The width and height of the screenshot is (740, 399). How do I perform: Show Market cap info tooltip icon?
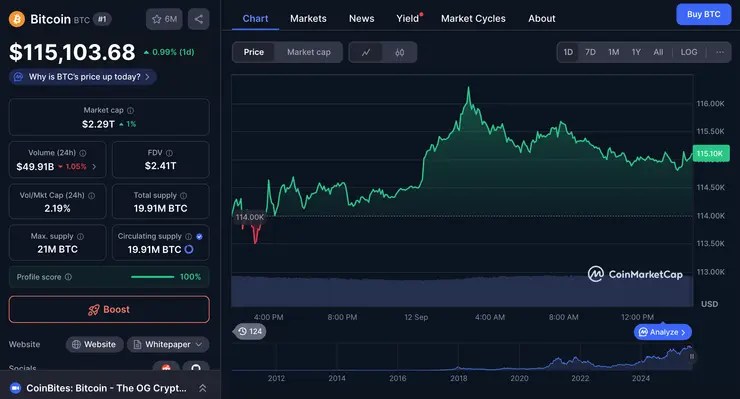(131, 110)
